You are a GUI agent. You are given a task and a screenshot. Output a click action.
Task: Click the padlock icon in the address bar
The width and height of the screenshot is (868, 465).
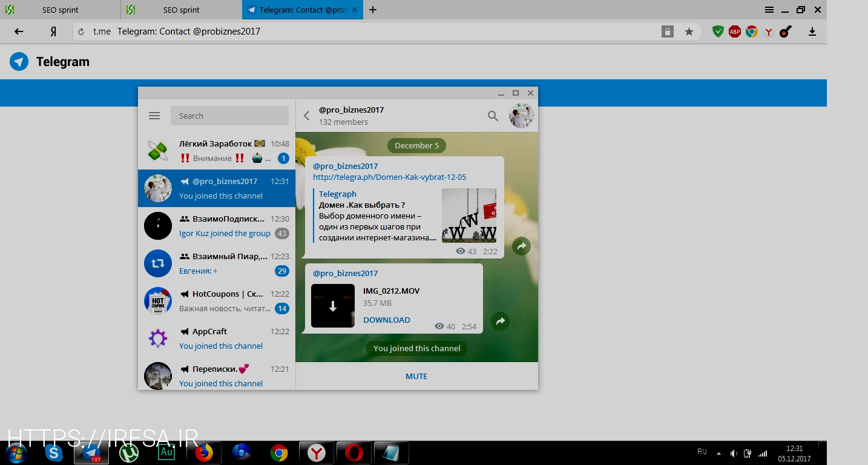click(x=667, y=31)
